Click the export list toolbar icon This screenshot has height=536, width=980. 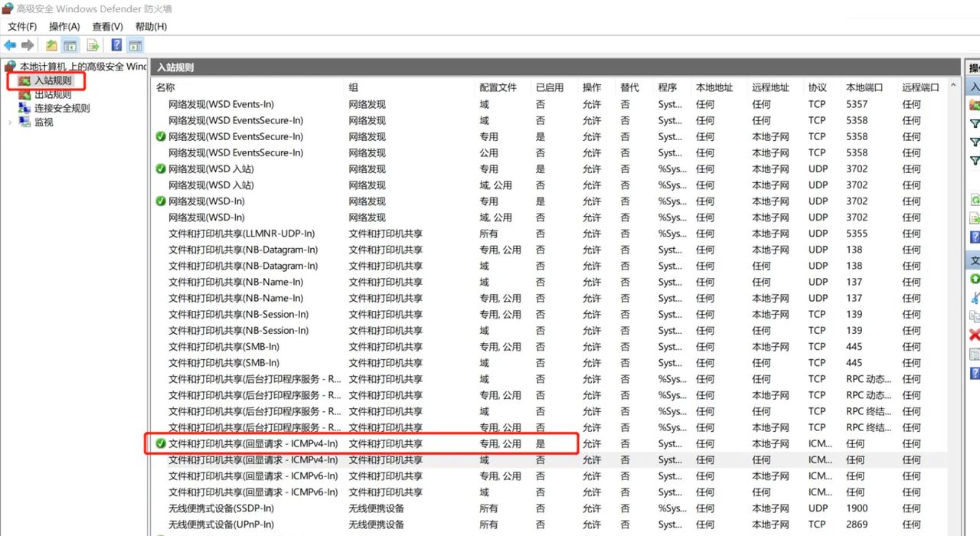93,44
